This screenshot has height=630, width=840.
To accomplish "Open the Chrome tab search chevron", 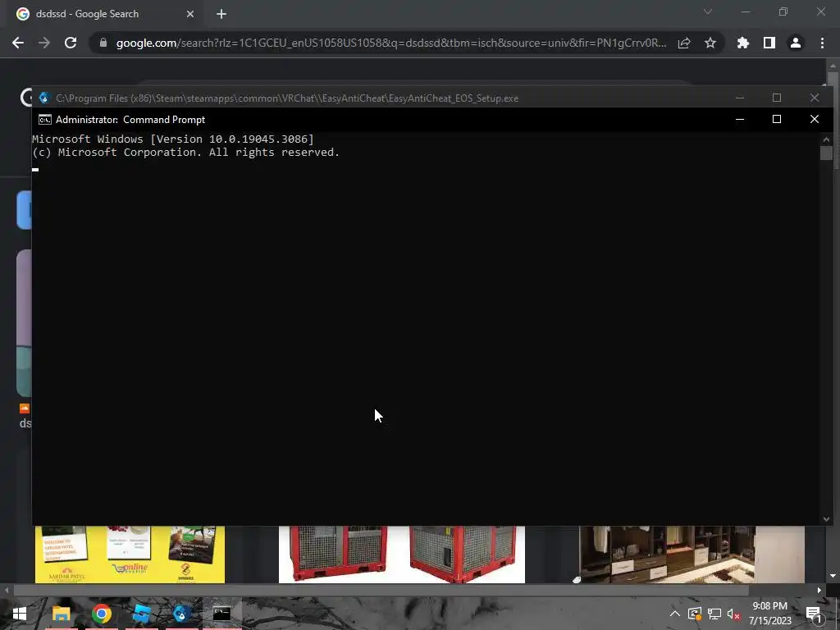I will click(708, 11).
